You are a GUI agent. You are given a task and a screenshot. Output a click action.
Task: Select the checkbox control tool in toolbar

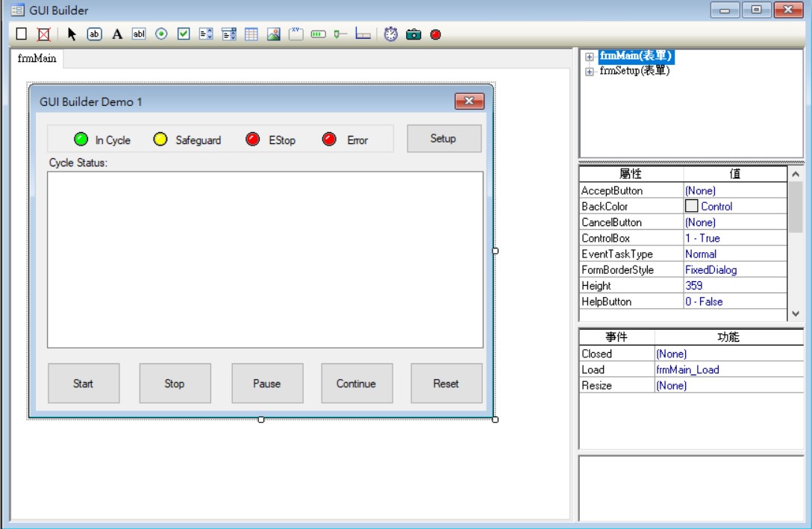click(184, 34)
